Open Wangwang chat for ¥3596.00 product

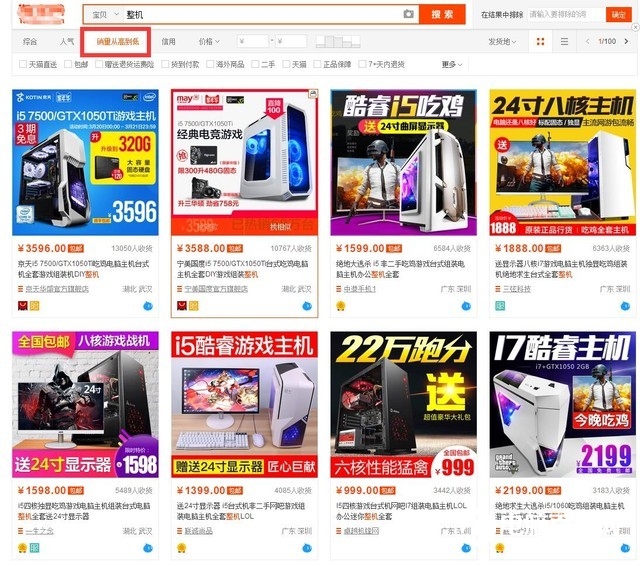(148, 306)
